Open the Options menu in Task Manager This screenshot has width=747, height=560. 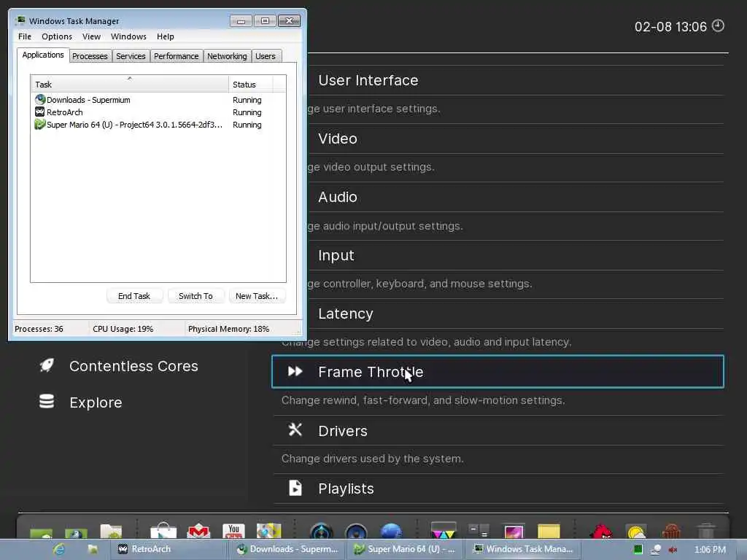(57, 36)
